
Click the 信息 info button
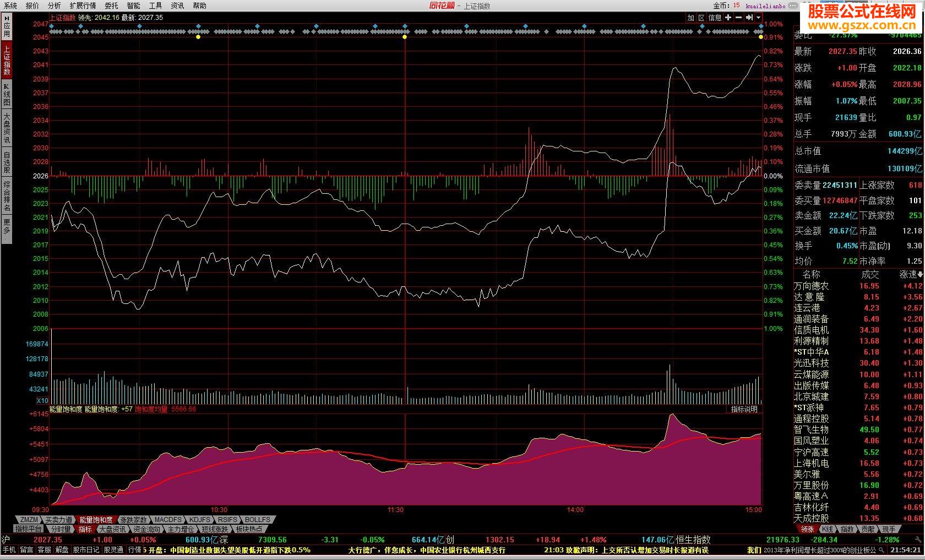point(715,18)
